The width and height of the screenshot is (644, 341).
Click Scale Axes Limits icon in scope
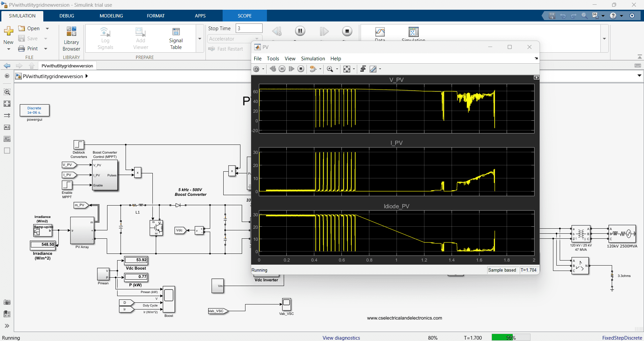(x=347, y=69)
